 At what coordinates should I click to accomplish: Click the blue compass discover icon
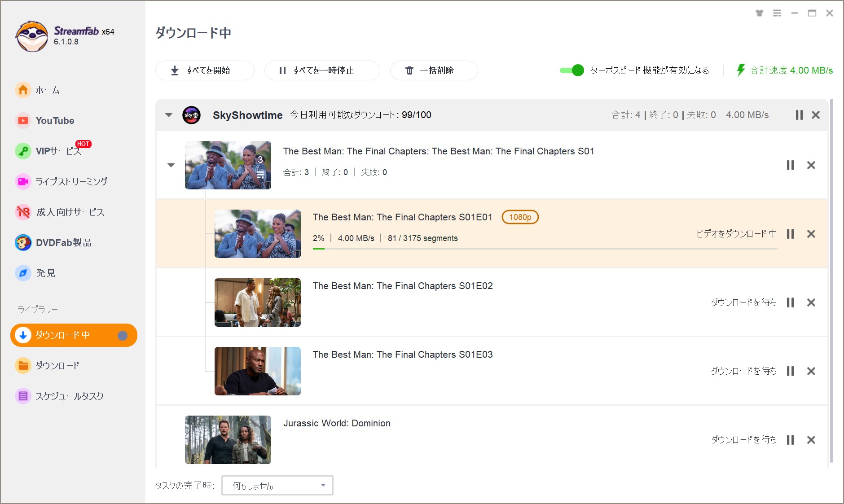23,273
